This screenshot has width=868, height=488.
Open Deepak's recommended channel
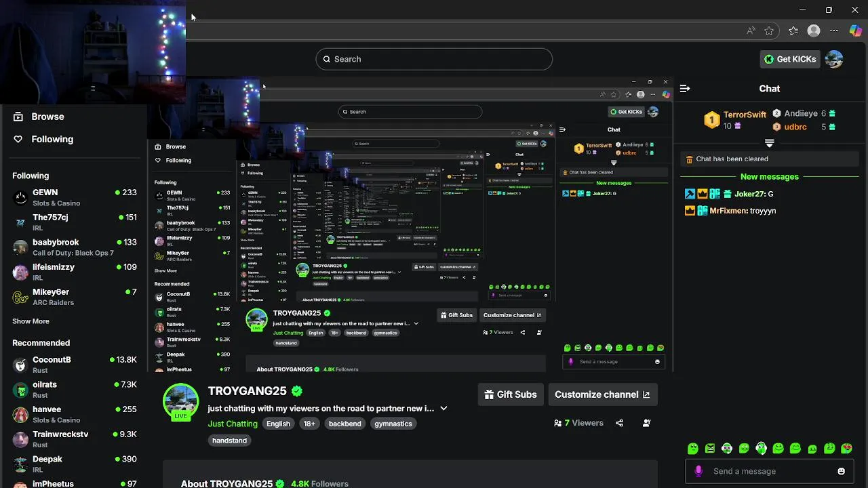(x=75, y=464)
